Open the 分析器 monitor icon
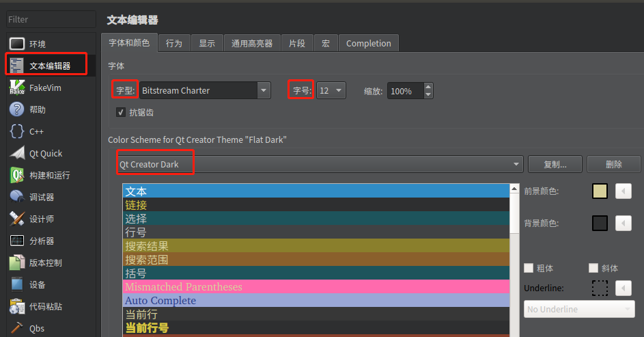 pos(17,241)
